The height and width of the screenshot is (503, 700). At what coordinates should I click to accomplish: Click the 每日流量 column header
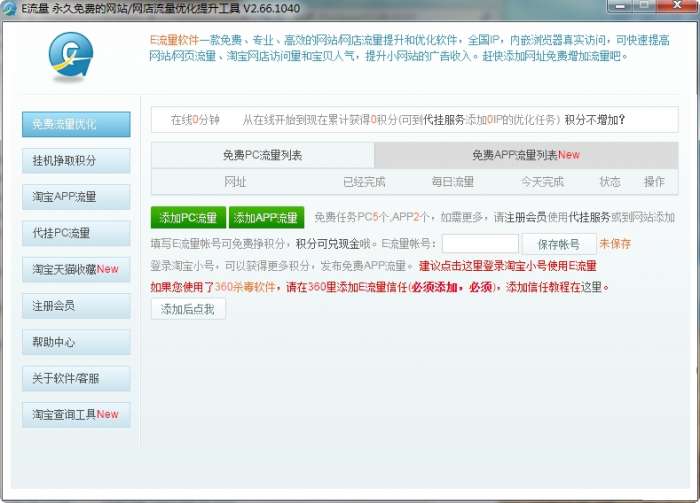[x=453, y=182]
